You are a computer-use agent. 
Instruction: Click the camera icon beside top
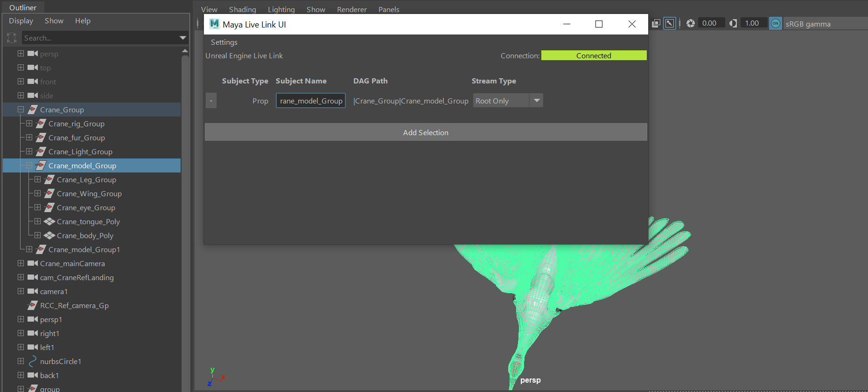click(33, 68)
